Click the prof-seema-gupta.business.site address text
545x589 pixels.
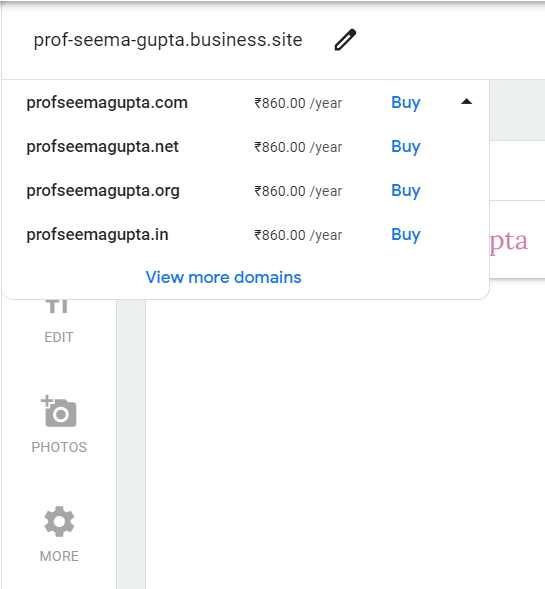[168, 40]
